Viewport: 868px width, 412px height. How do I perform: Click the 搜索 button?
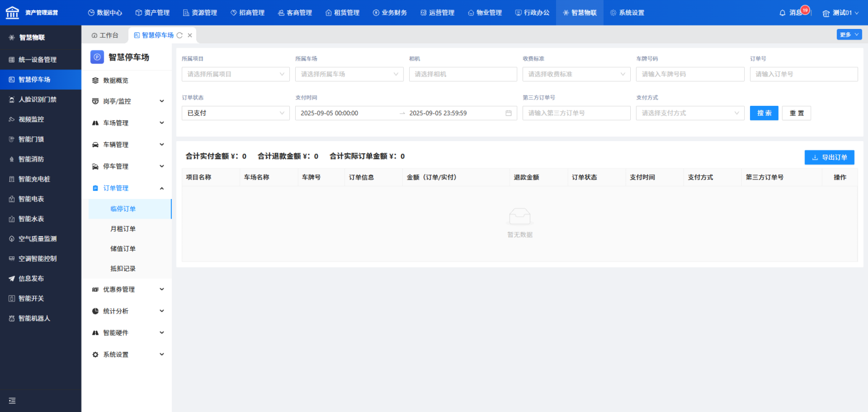click(x=764, y=113)
